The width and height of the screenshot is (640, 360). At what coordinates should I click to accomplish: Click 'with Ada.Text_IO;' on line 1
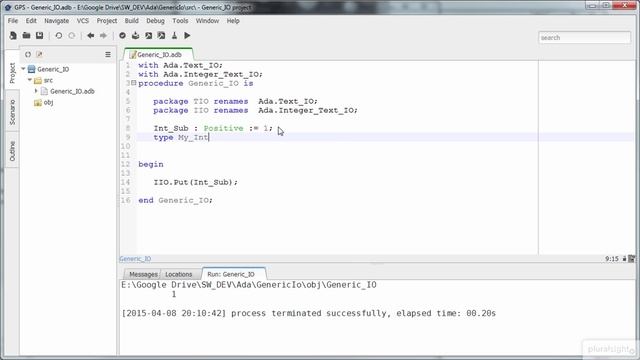coord(180,65)
